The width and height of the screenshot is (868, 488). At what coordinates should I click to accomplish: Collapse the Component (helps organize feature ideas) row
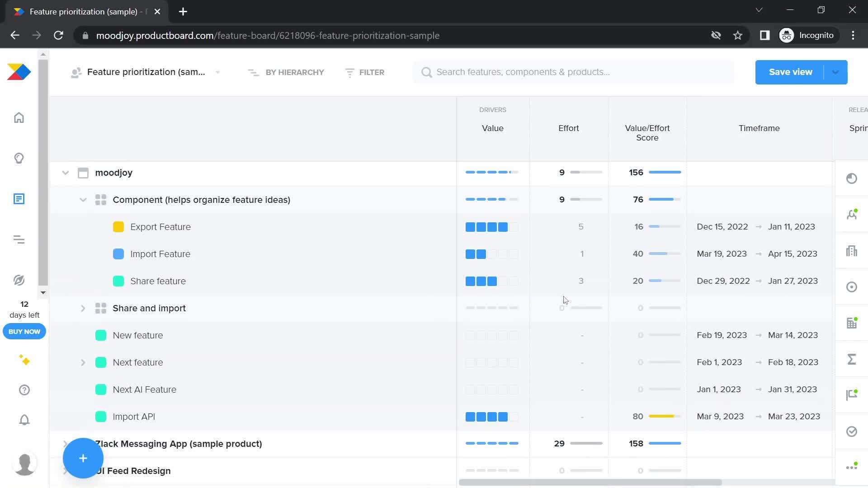click(83, 200)
